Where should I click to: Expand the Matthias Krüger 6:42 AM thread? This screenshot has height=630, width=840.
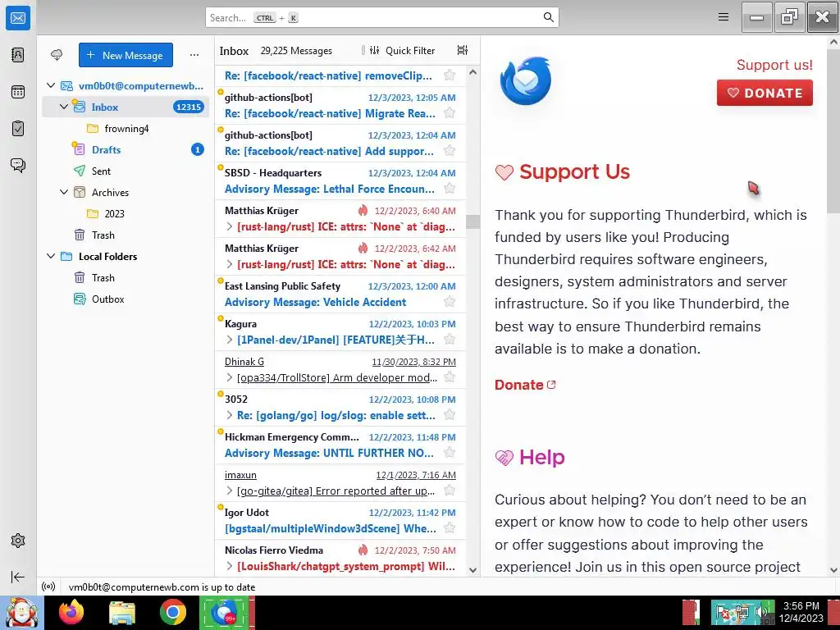230,264
